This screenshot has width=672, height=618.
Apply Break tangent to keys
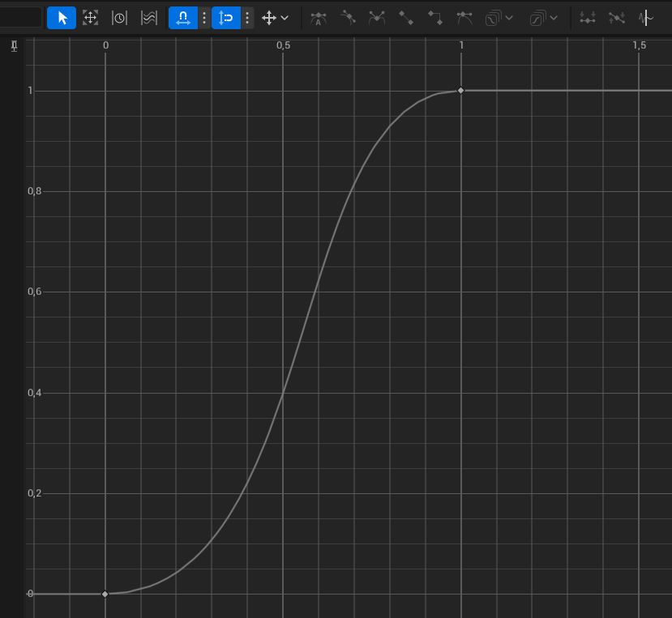(377, 18)
